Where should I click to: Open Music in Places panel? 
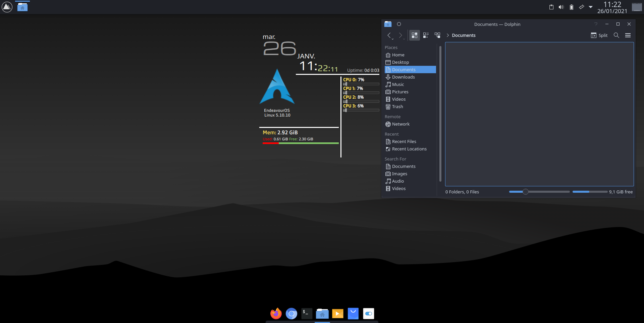coord(410,85)
